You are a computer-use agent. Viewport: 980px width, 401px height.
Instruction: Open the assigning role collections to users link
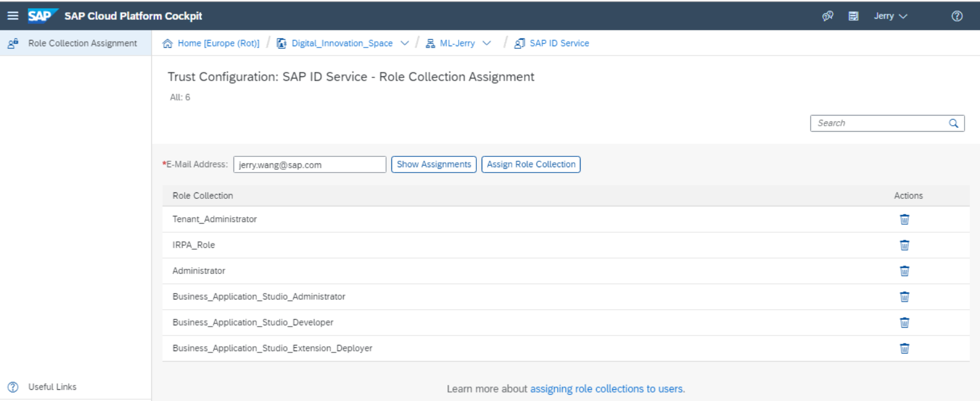tap(607, 389)
